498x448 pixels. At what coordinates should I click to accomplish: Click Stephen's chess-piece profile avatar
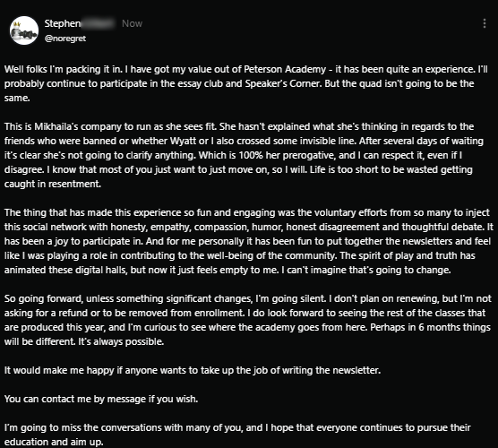[24, 30]
